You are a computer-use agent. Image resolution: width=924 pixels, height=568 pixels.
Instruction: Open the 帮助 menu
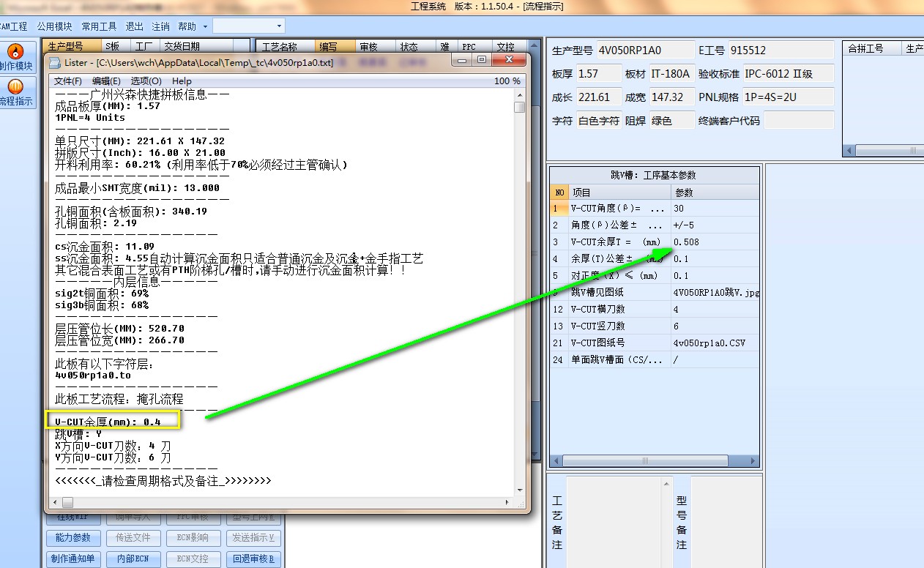[187, 26]
